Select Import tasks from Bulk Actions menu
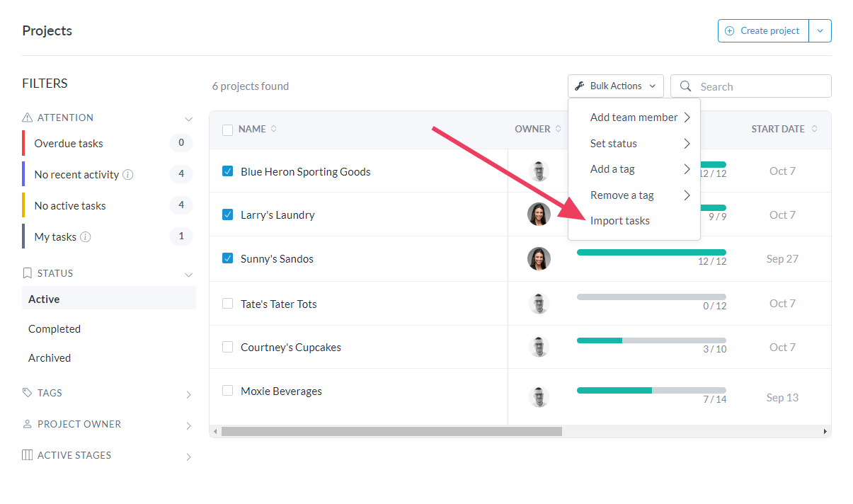The height and width of the screenshot is (504, 853). (619, 221)
